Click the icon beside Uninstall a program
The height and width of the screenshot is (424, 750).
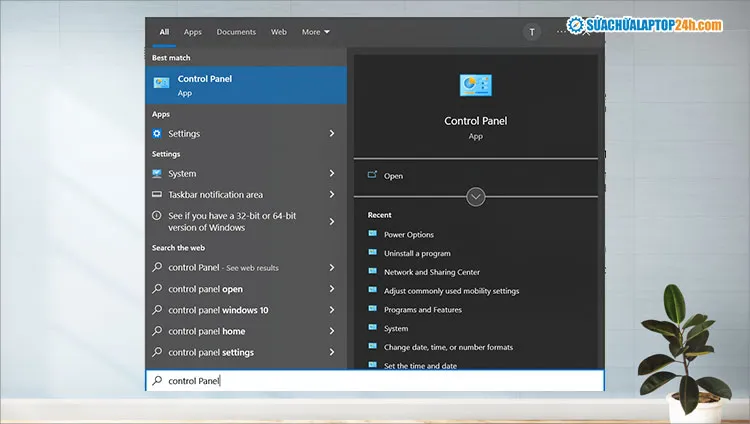pos(373,252)
